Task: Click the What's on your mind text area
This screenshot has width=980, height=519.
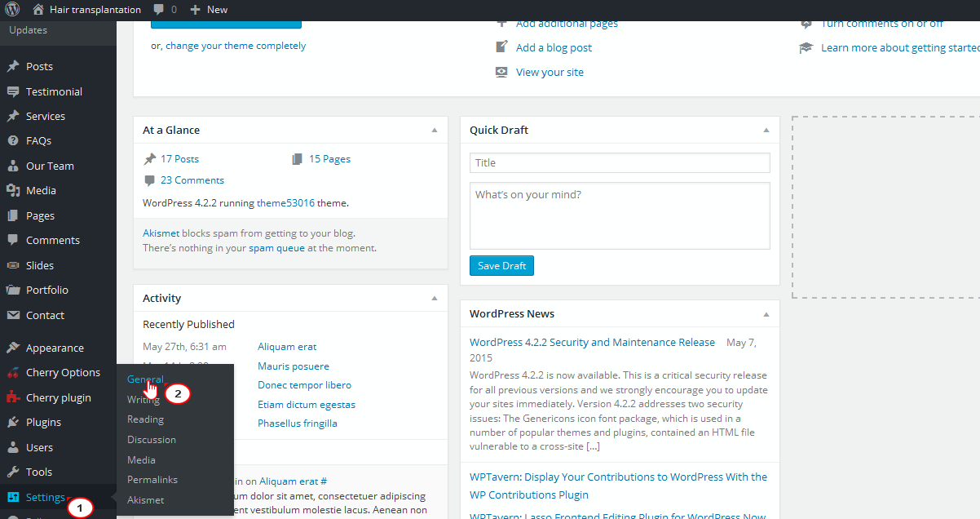Action: [620, 215]
